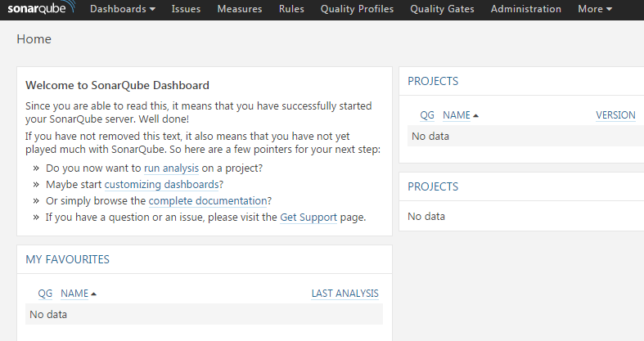Open the 'customizing dashboards' link

point(161,185)
